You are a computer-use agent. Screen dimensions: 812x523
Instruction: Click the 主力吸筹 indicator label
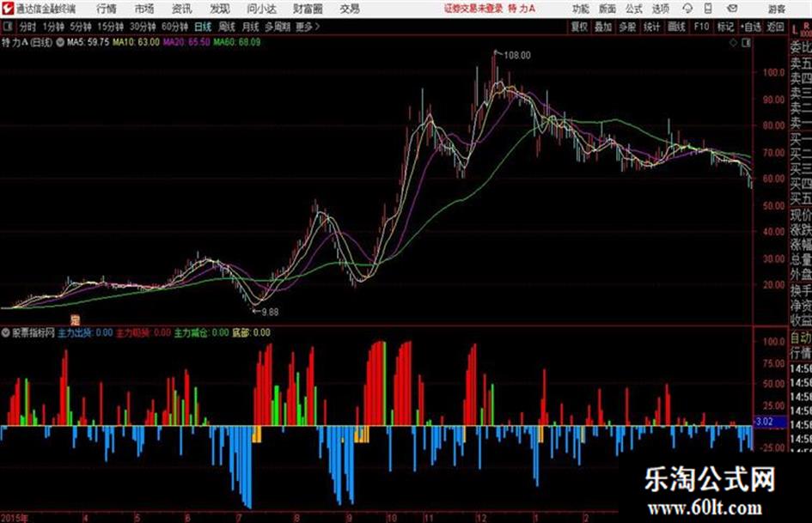pyautogui.click(x=143, y=333)
